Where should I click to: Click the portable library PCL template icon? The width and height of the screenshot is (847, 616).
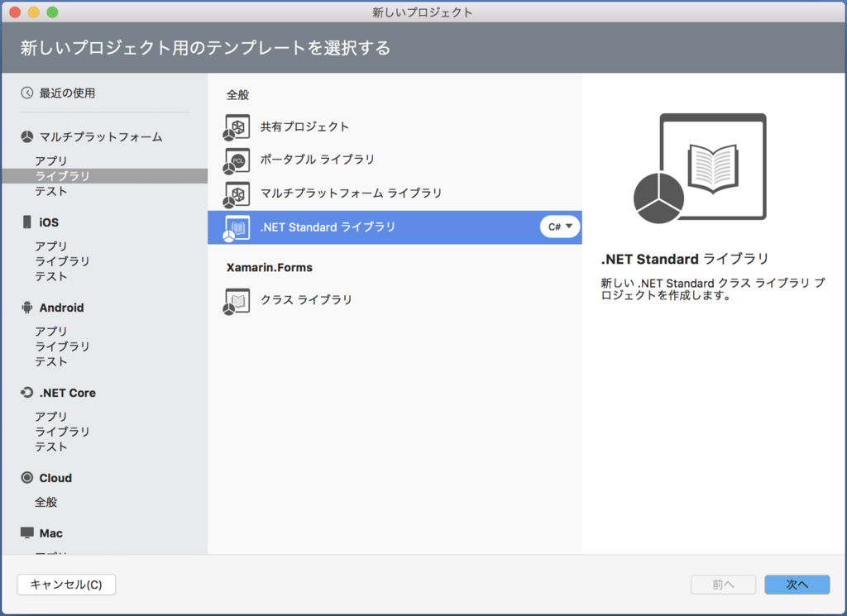[237, 161]
